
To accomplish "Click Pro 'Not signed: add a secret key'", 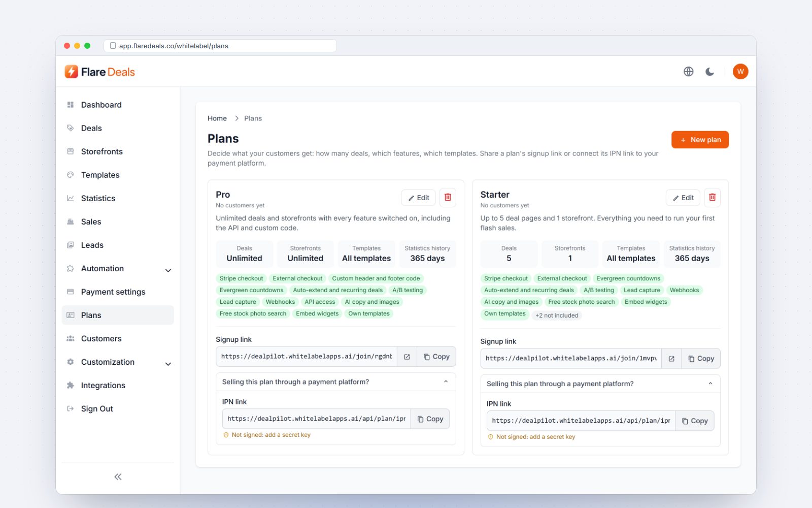I will point(267,435).
